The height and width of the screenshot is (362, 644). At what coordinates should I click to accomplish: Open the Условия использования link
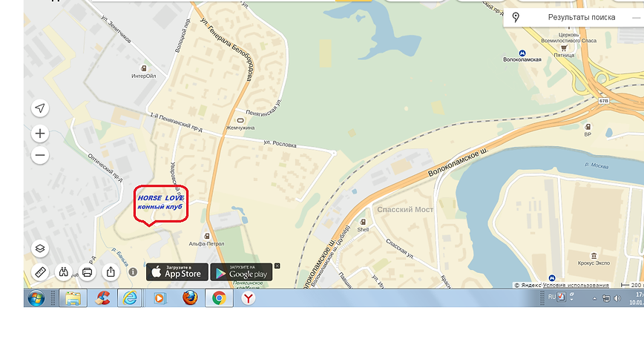click(576, 285)
